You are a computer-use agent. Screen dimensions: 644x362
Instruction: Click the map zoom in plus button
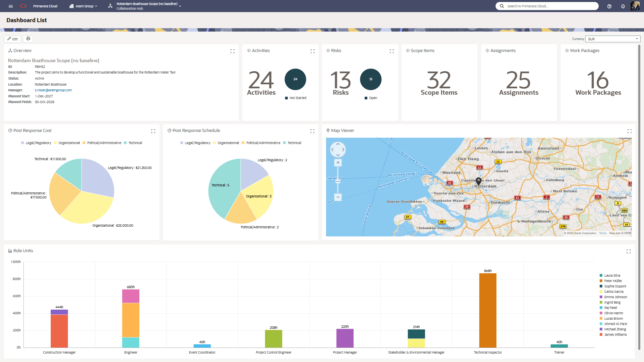tap(338, 163)
